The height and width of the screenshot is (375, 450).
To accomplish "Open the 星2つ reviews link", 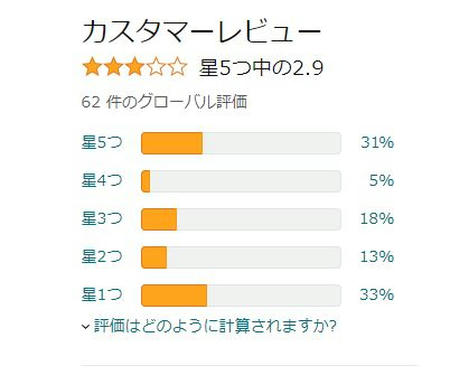I will (102, 257).
